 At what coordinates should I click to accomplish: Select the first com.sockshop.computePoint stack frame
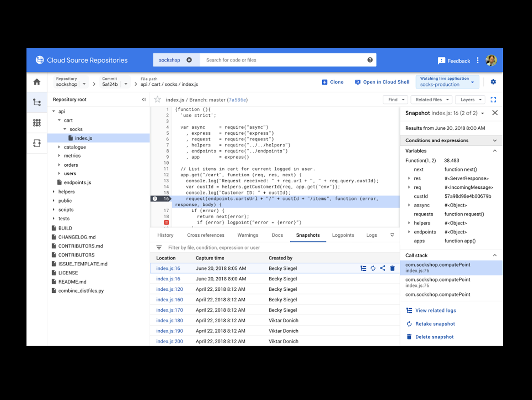451,268
